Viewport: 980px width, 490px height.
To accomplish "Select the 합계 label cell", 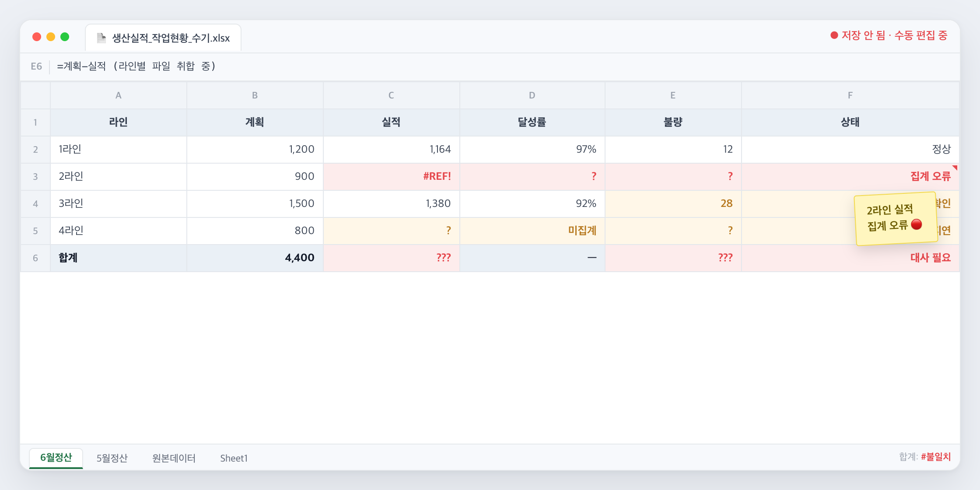I will click(x=119, y=258).
